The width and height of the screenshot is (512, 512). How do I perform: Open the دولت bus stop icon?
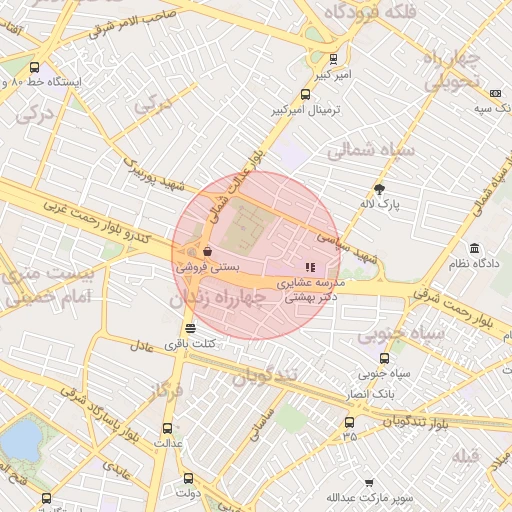(188, 479)
